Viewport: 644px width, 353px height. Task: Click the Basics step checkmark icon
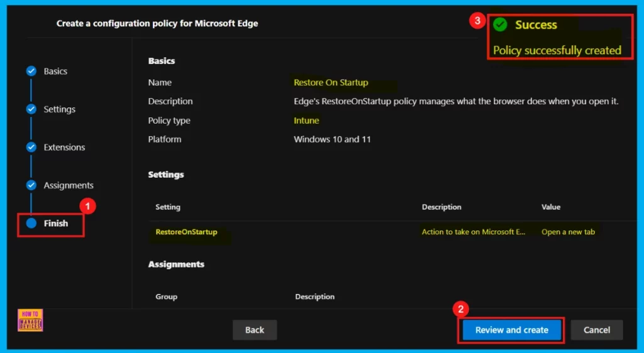tap(31, 72)
